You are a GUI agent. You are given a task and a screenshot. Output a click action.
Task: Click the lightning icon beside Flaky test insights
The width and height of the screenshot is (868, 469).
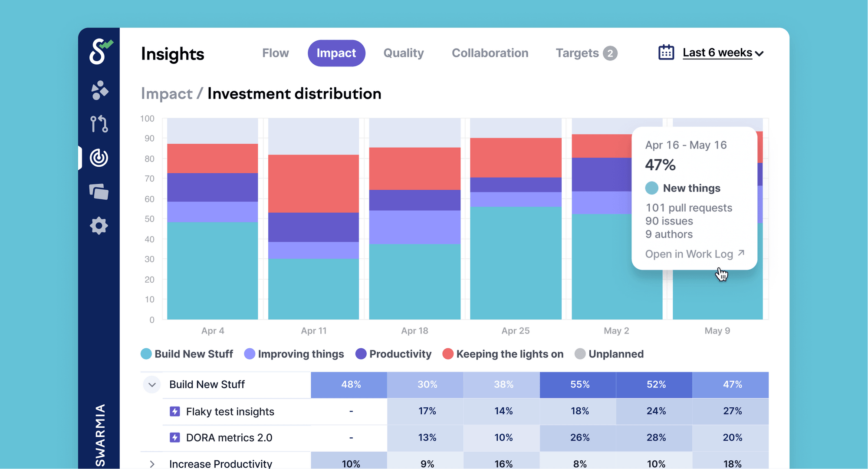pos(175,411)
